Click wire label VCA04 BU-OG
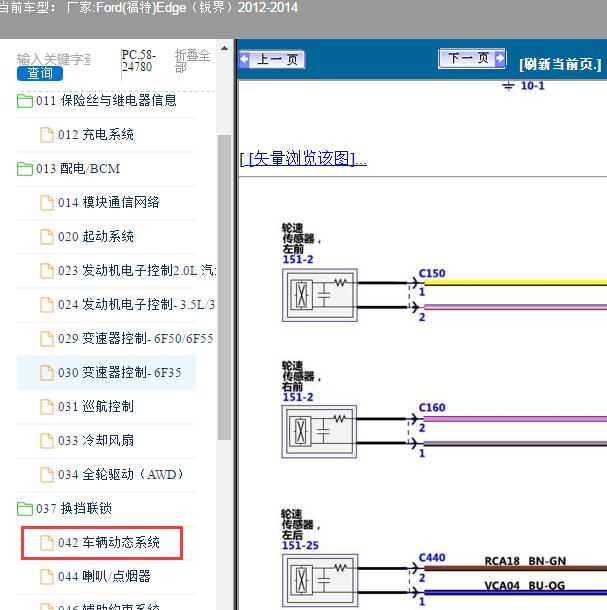607x610 pixels. 525,585
